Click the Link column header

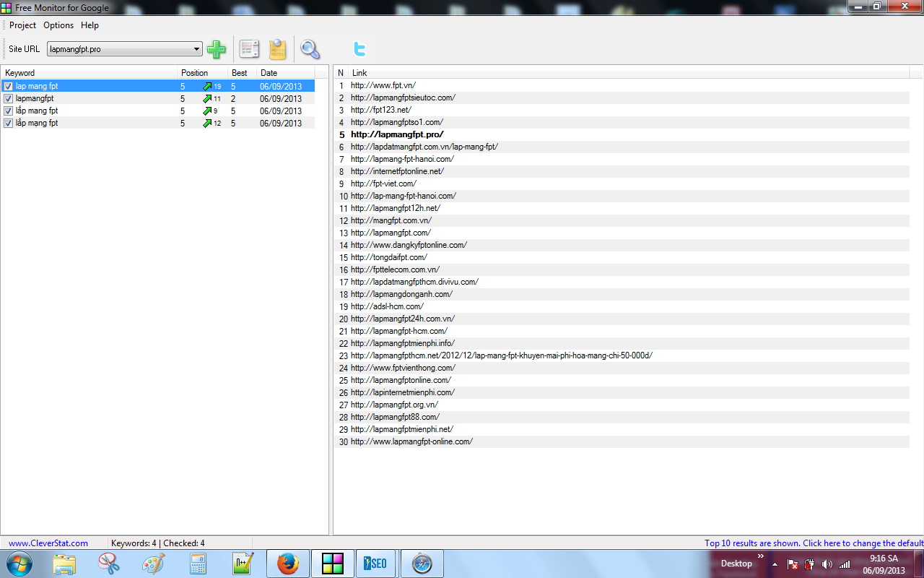tap(629, 73)
